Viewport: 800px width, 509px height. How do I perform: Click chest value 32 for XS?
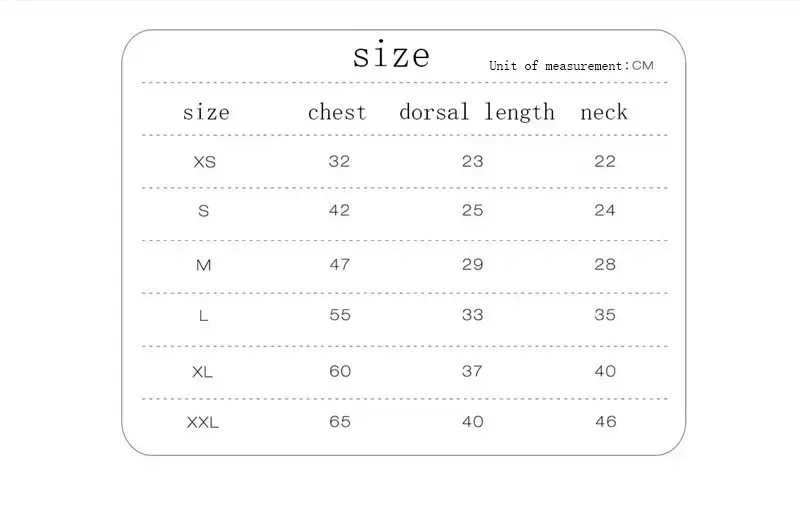339,161
